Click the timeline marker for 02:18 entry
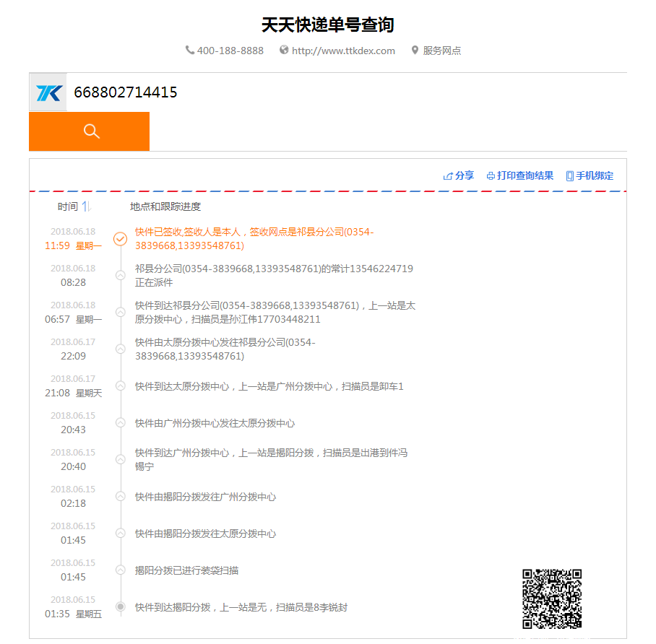The height and width of the screenshot is (644, 656). point(121,497)
